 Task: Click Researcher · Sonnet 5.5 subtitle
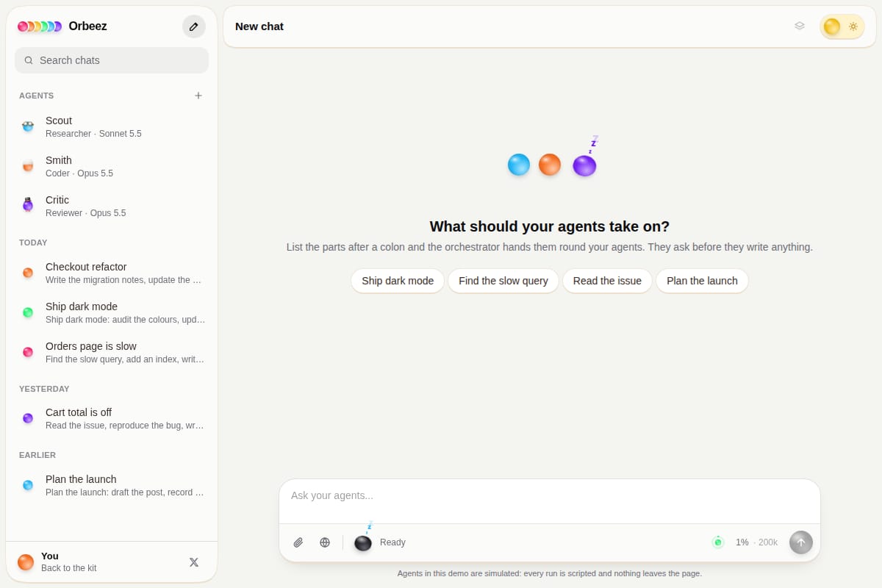pos(93,134)
